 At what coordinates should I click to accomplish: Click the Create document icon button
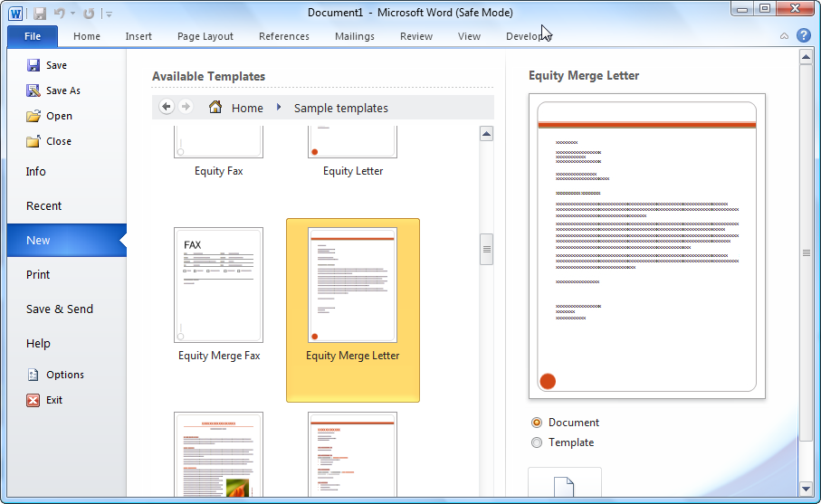(x=565, y=482)
